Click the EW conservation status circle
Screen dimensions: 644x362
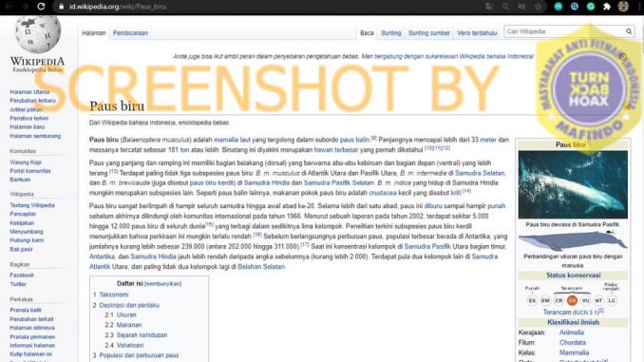[x=545, y=300]
